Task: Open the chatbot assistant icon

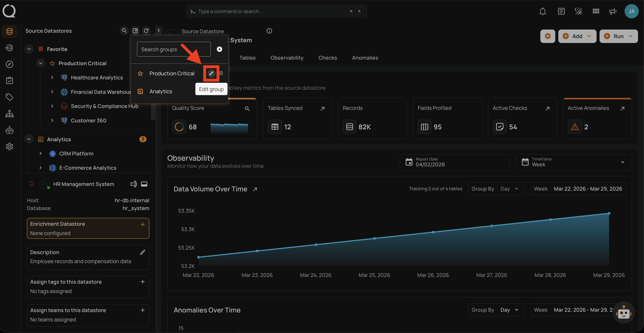Action: pos(623,313)
